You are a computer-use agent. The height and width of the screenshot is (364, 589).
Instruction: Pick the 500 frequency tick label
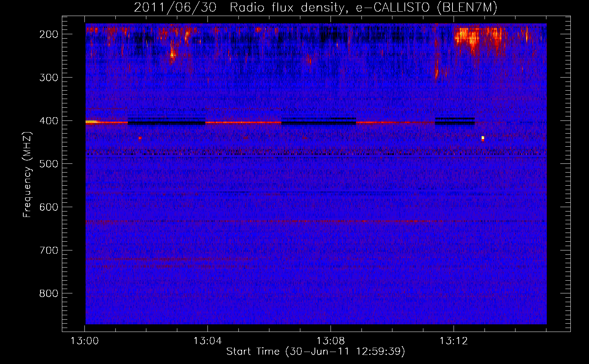coord(49,164)
